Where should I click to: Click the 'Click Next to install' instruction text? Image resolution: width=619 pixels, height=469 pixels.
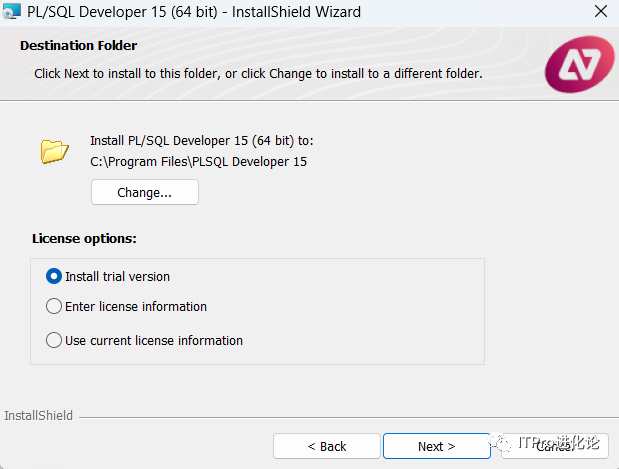pyautogui.click(x=258, y=73)
